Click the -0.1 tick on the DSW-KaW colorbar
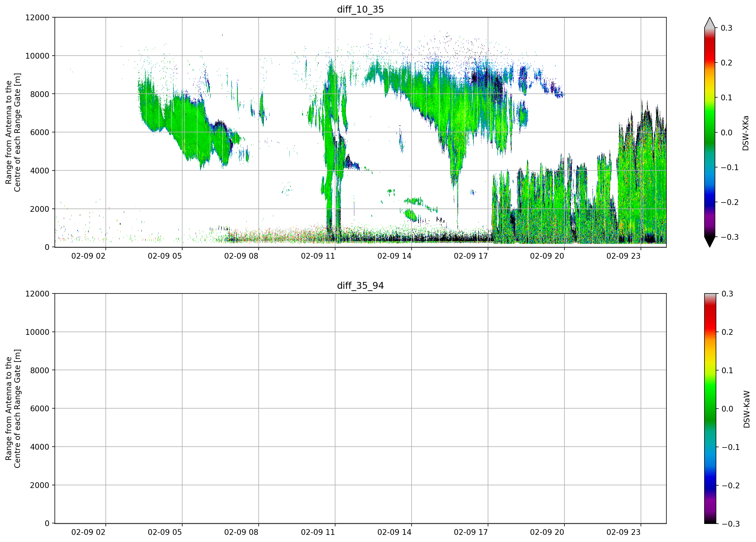Image resolution: width=756 pixels, height=542 pixels. point(730,447)
